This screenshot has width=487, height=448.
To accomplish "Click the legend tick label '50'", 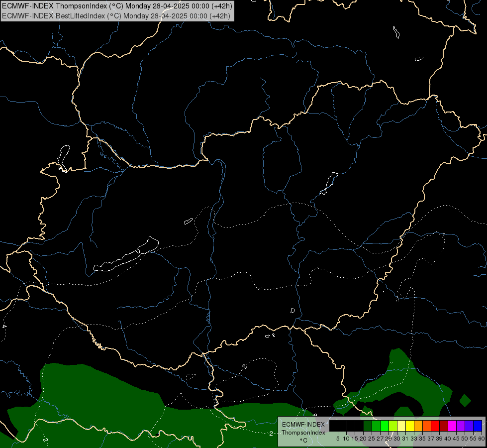I will (464, 439).
